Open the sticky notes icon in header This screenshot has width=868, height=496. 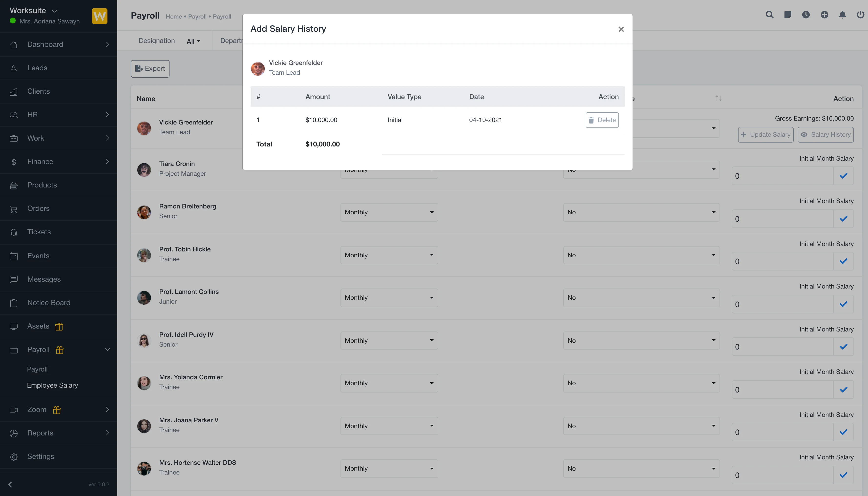pyautogui.click(x=788, y=15)
